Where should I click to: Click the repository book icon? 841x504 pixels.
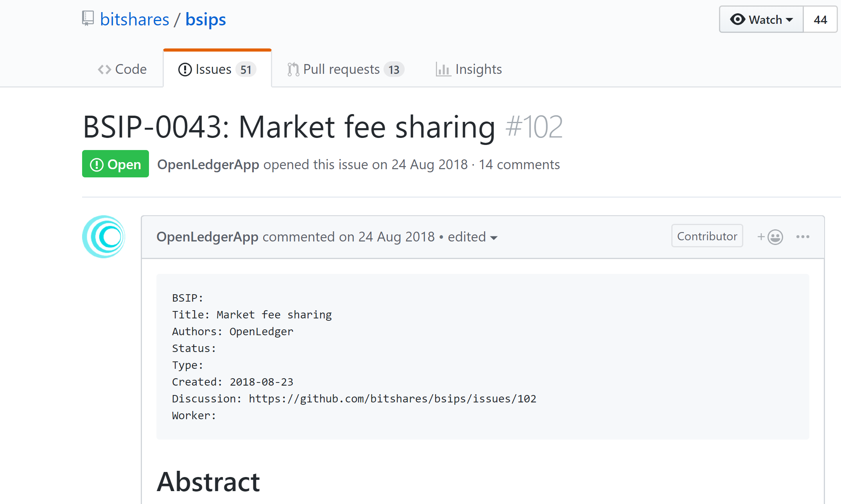[x=88, y=19]
